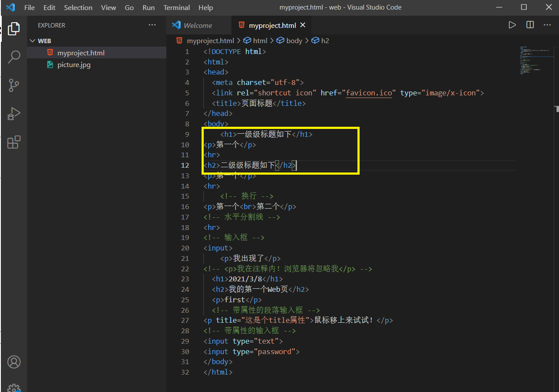Open the Search view in activity bar
The image size is (559, 392).
coord(14,57)
